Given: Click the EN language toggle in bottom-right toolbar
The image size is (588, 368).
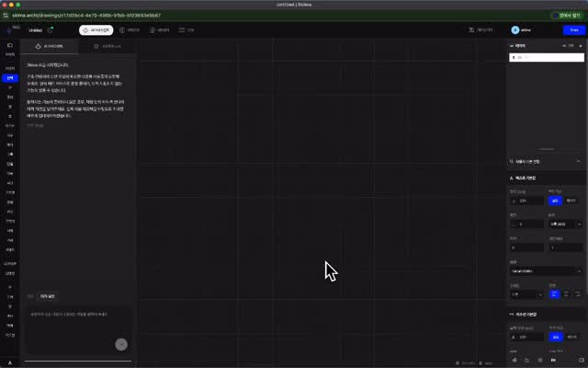Looking at the screenshot, I should (x=553, y=360).
